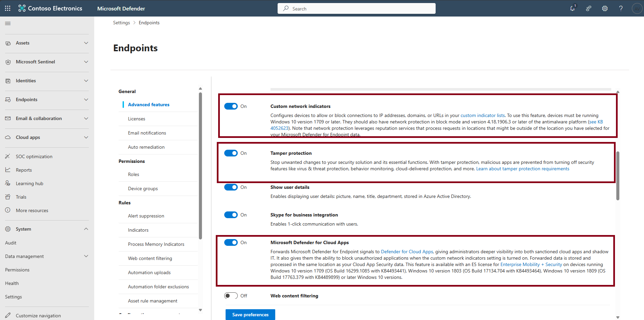Click the search magnifier icon
The image size is (644, 320).
286,8
